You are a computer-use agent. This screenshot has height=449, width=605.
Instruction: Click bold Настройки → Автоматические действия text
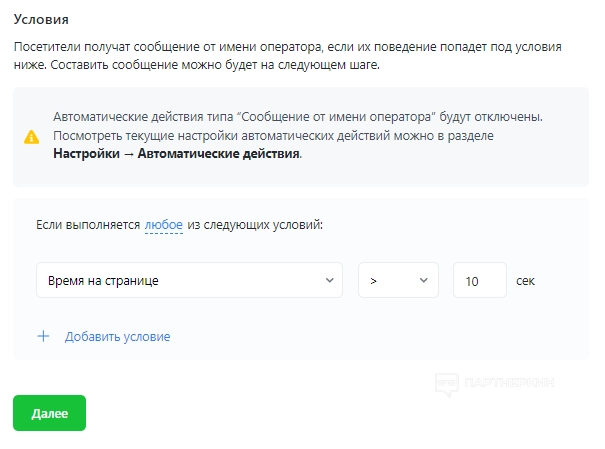(x=175, y=154)
